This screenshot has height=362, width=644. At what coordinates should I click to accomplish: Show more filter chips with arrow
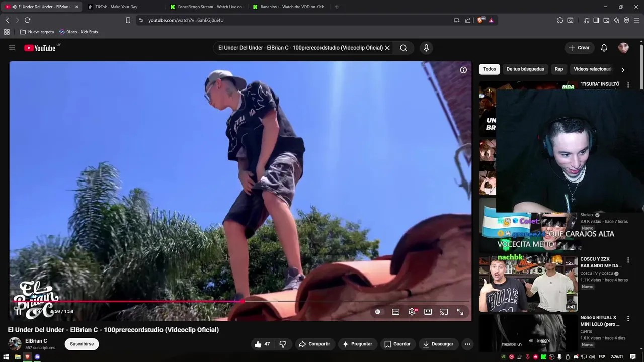(623, 70)
